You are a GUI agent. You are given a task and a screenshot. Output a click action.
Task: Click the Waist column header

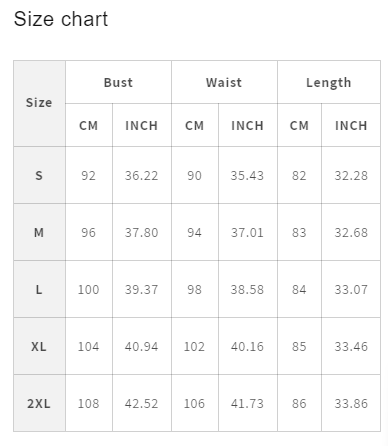(x=224, y=82)
